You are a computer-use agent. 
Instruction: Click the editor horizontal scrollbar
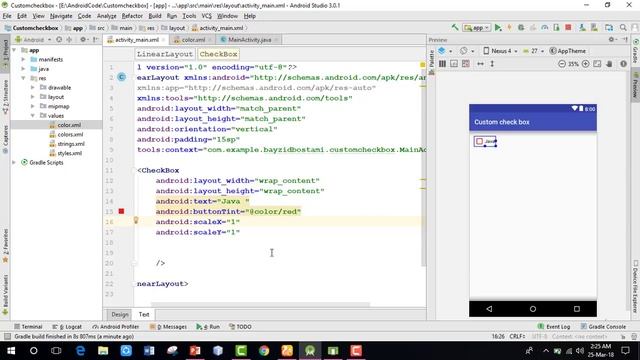(x=260, y=304)
